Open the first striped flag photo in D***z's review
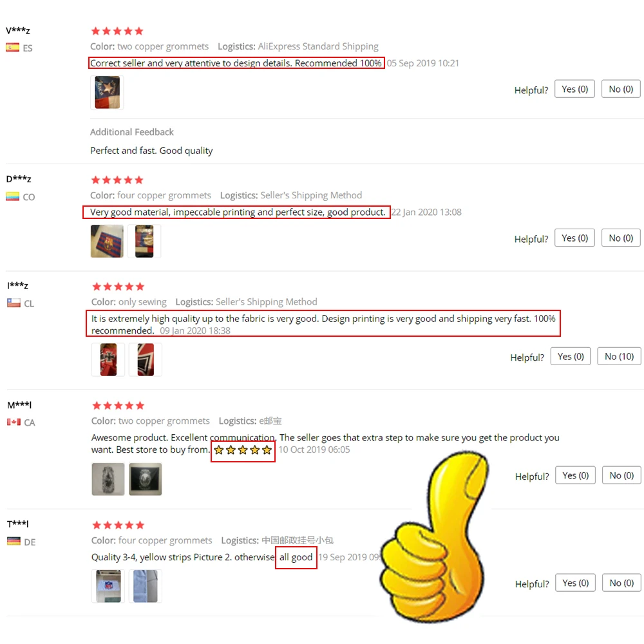644x644 pixels. click(x=107, y=241)
